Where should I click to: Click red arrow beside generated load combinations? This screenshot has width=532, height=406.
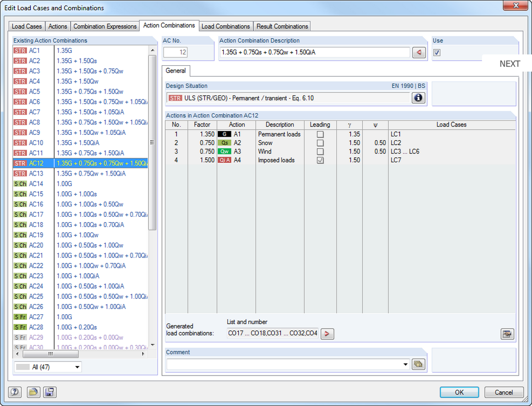(327, 334)
